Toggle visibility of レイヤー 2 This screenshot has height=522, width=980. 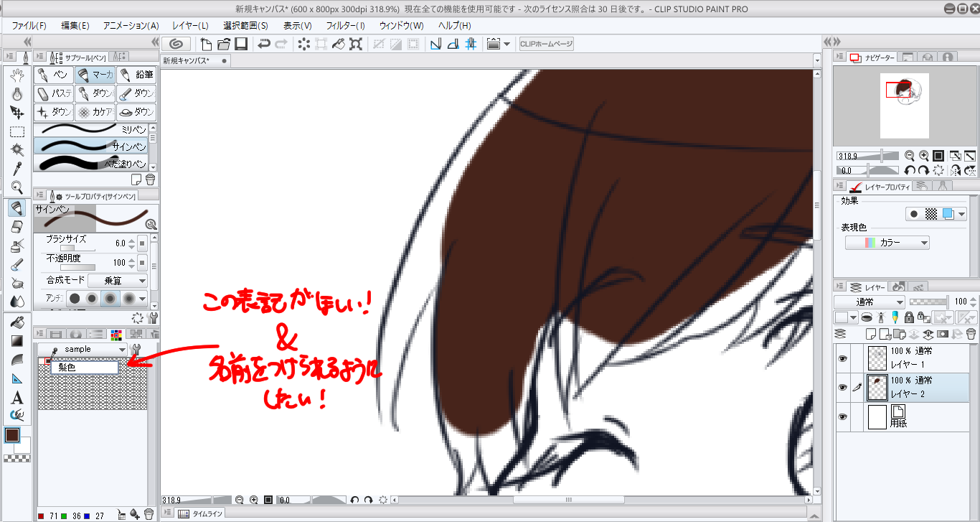tap(843, 388)
